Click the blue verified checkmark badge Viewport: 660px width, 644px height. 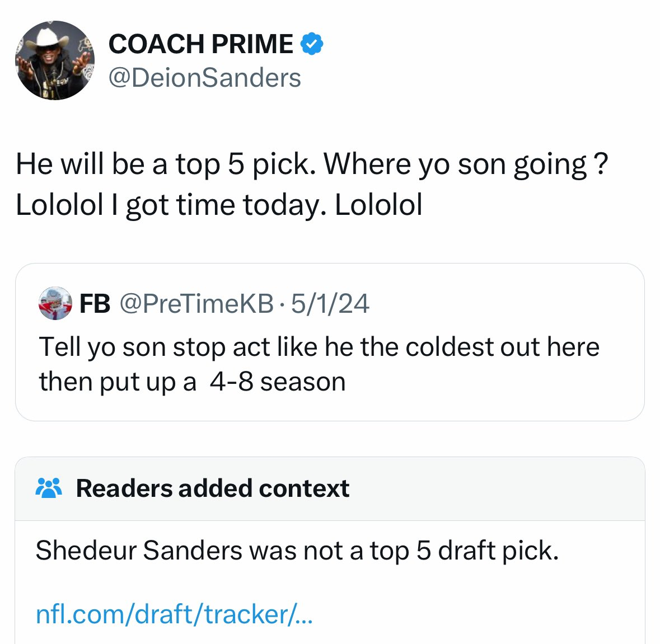tap(312, 44)
